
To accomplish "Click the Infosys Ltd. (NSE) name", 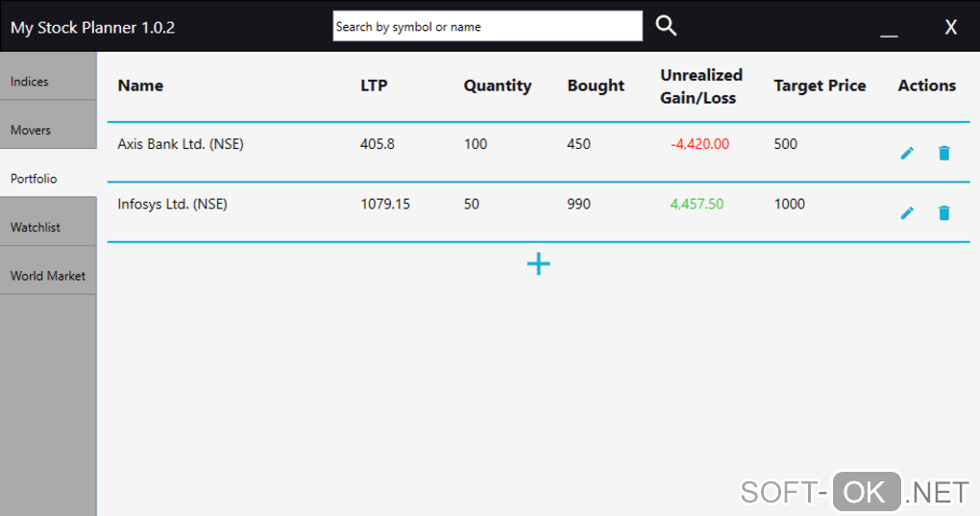I will click(172, 204).
